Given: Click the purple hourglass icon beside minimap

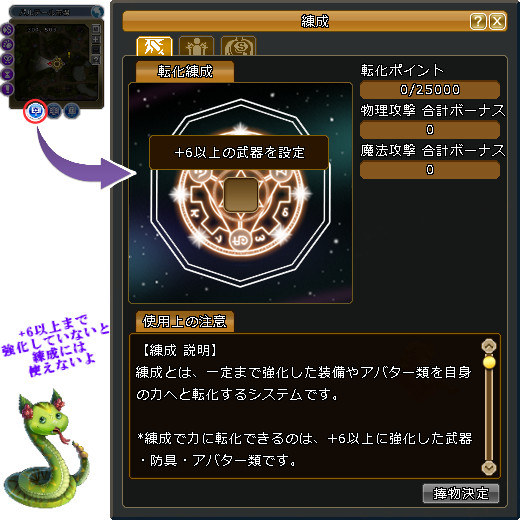Looking at the screenshot, I should (7, 74).
